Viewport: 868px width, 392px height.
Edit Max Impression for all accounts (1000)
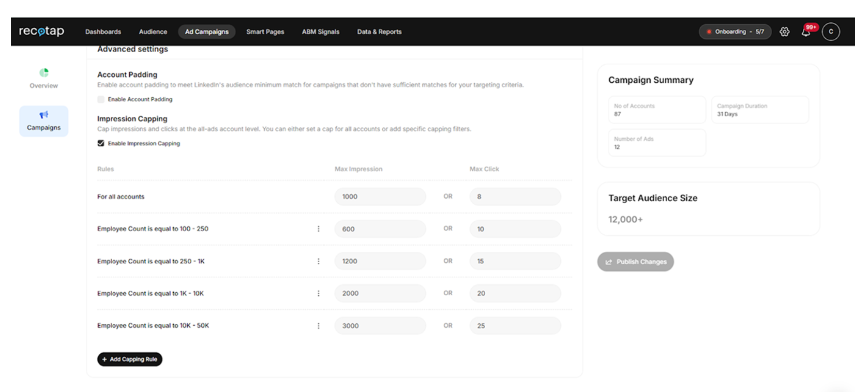point(380,197)
